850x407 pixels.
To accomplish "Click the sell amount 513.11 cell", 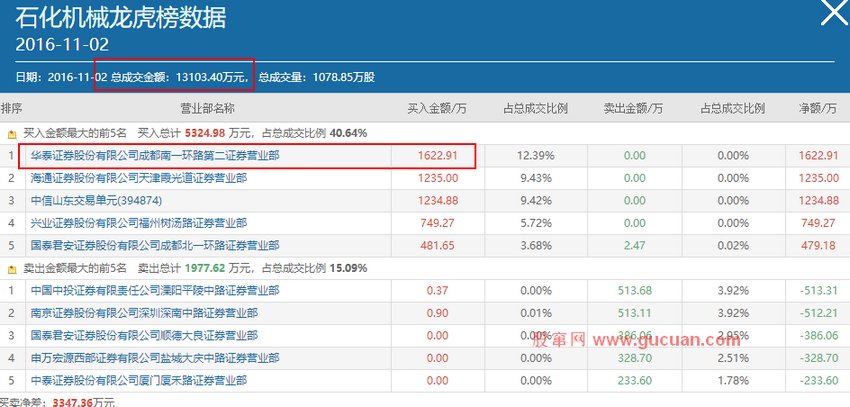I will click(634, 313).
